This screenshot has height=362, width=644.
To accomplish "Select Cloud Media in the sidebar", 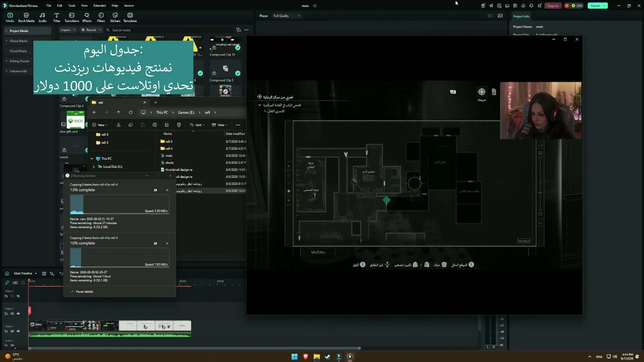I will point(18,51).
